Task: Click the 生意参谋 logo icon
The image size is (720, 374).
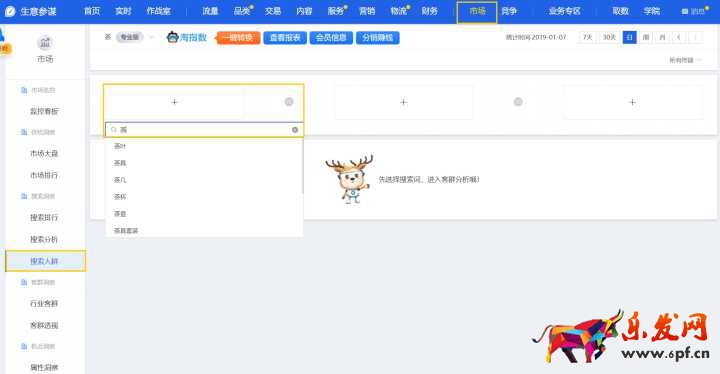Action: (x=10, y=11)
